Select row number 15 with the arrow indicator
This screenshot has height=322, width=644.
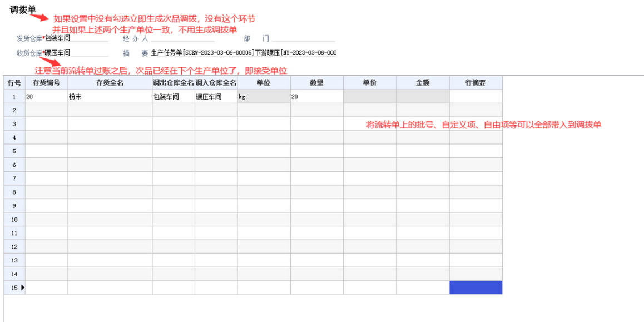point(14,288)
